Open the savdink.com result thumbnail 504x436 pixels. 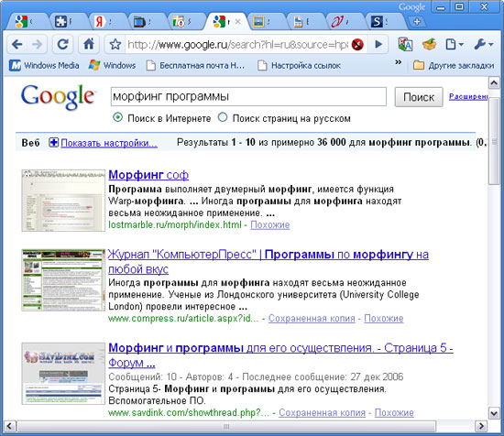(63, 374)
